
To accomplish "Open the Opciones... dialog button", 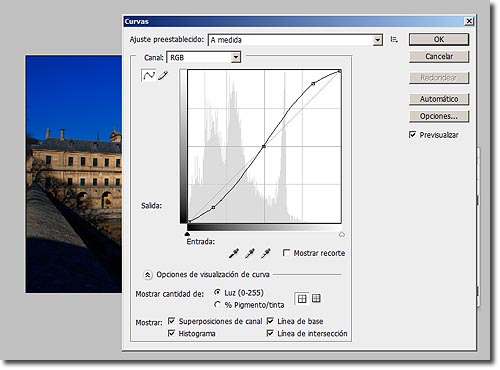I will tap(439, 116).
